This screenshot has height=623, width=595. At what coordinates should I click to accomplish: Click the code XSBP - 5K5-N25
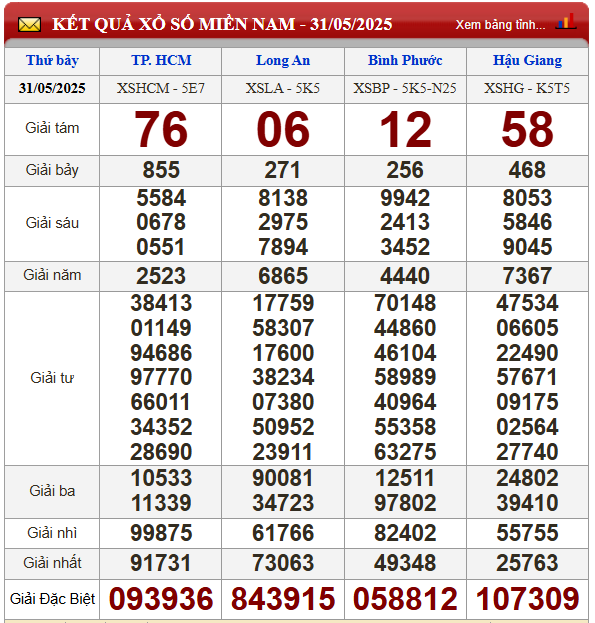pos(405,88)
